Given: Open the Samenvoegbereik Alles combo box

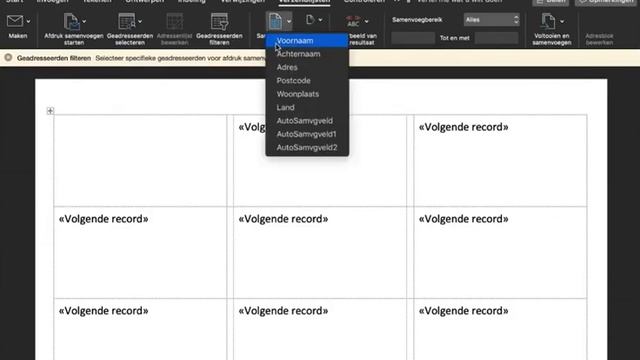Looking at the screenshot, I should point(491,20).
